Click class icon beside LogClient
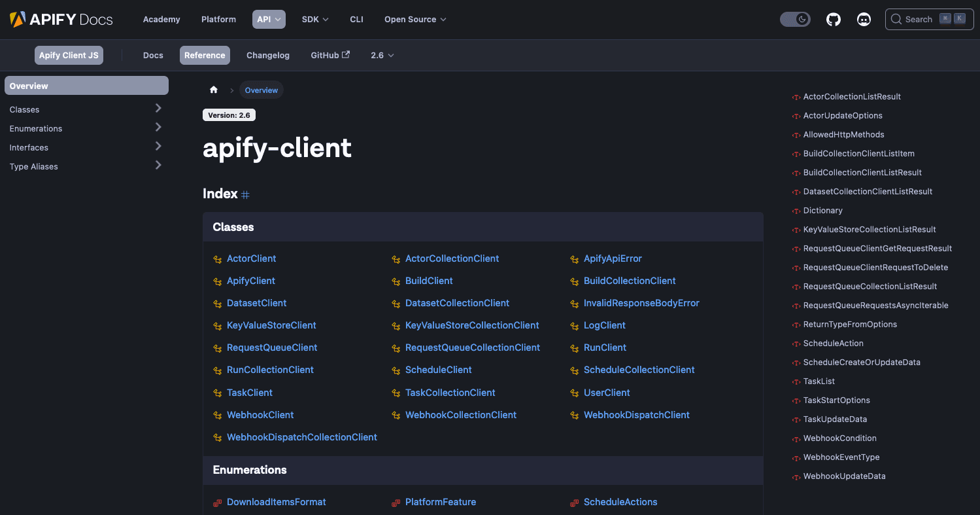 575,326
